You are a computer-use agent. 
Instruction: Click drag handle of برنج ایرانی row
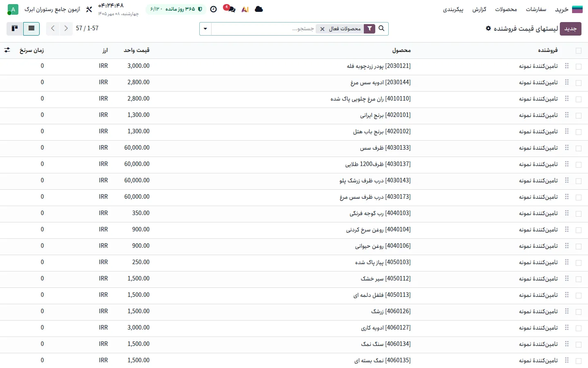coord(567,115)
